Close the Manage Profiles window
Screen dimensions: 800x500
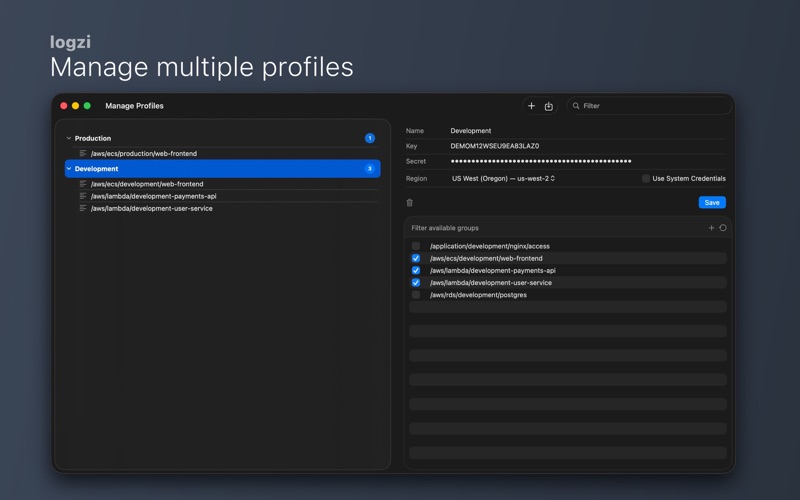point(64,106)
